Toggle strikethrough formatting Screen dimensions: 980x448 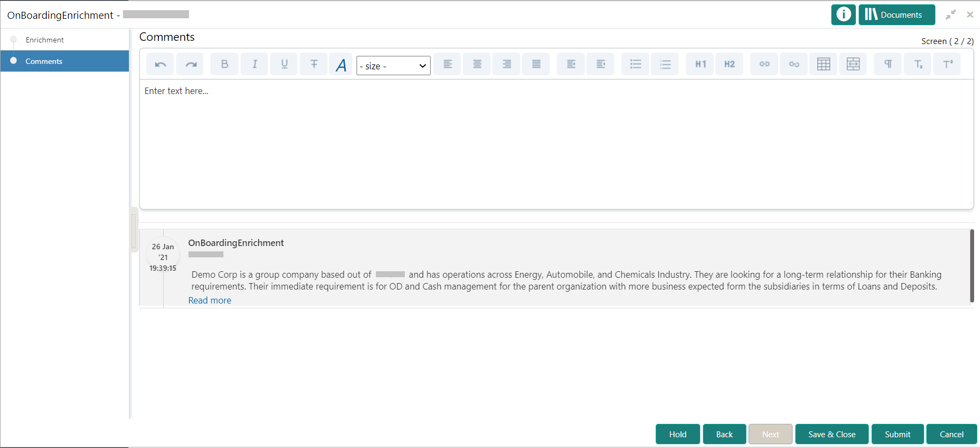(x=314, y=64)
